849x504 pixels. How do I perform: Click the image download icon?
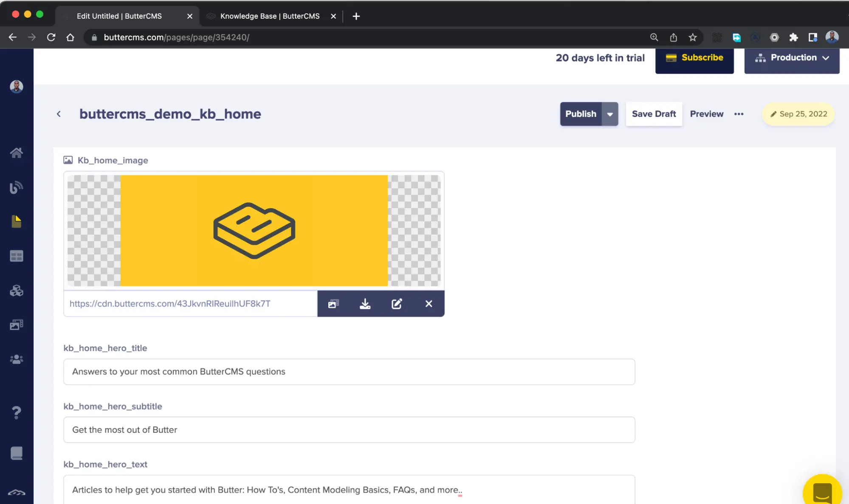click(365, 304)
